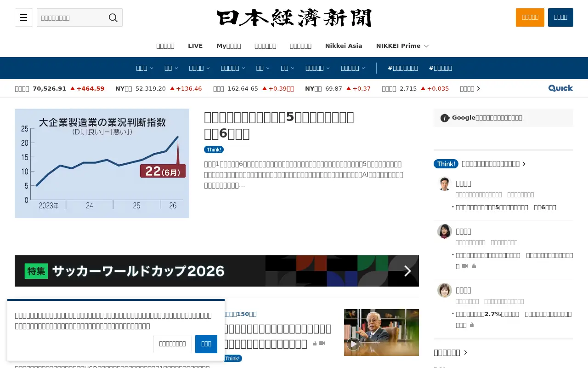
Task: Click the camera icon next to the video headline
Action: [322, 343]
